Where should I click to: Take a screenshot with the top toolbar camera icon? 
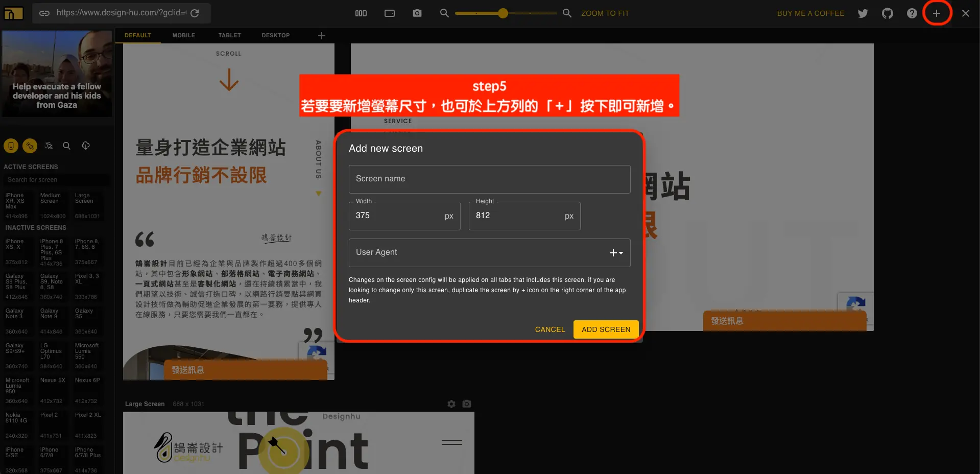pyautogui.click(x=417, y=13)
